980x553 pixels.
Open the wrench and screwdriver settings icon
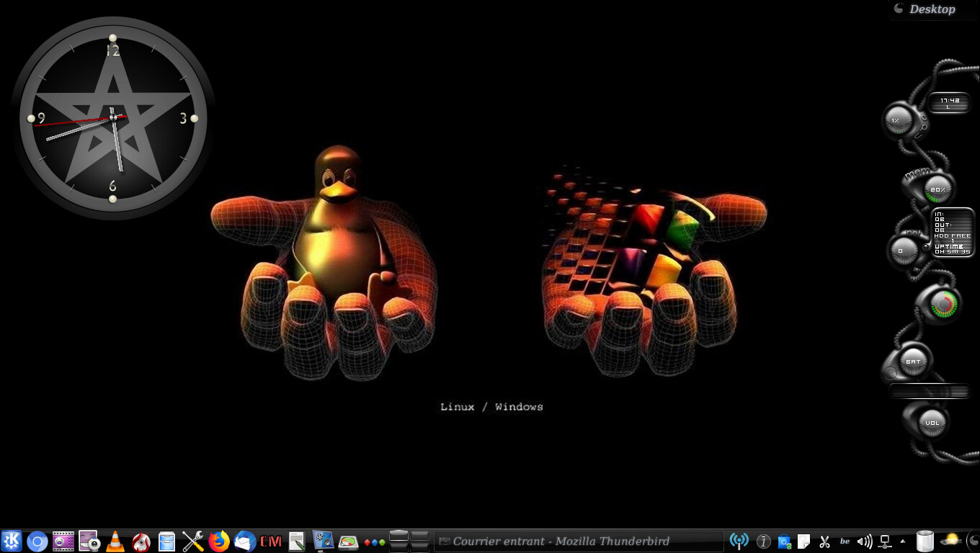(x=193, y=541)
